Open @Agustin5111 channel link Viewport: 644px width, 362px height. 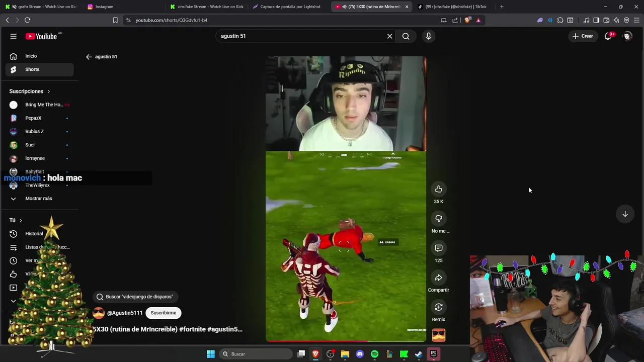click(x=125, y=313)
